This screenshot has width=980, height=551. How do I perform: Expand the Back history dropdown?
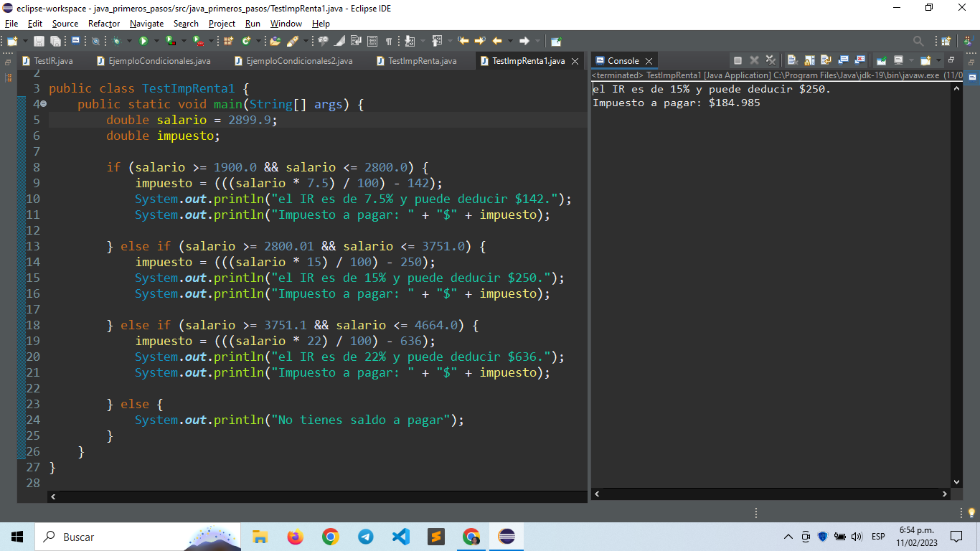tap(510, 41)
